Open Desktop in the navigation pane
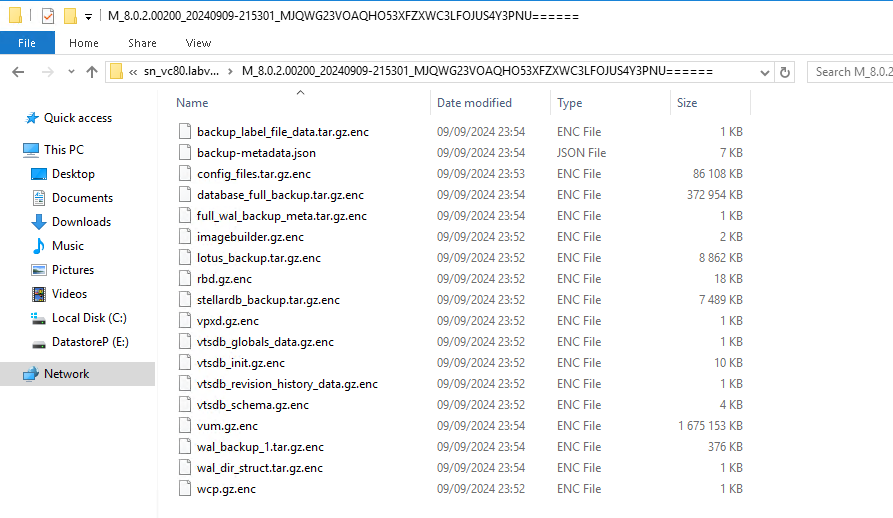The height and width of the screenshot is (518, 893). click(x=73, y=174)
